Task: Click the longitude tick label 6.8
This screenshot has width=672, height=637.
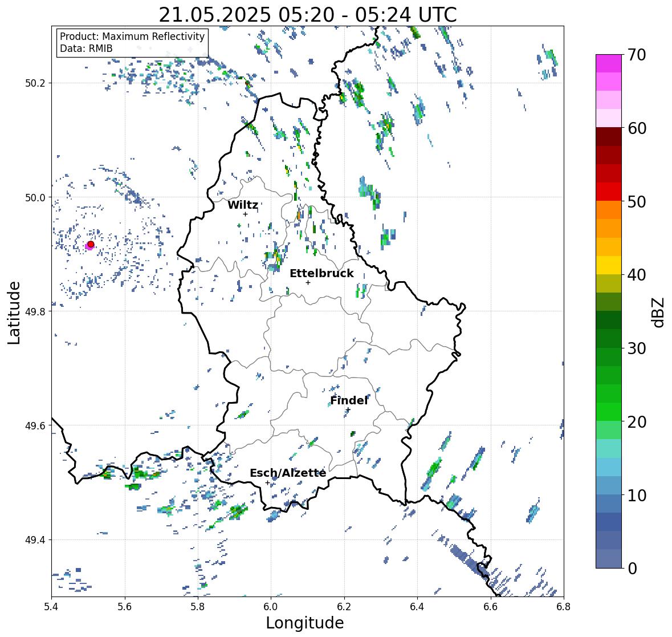Action: pos(563,606)
